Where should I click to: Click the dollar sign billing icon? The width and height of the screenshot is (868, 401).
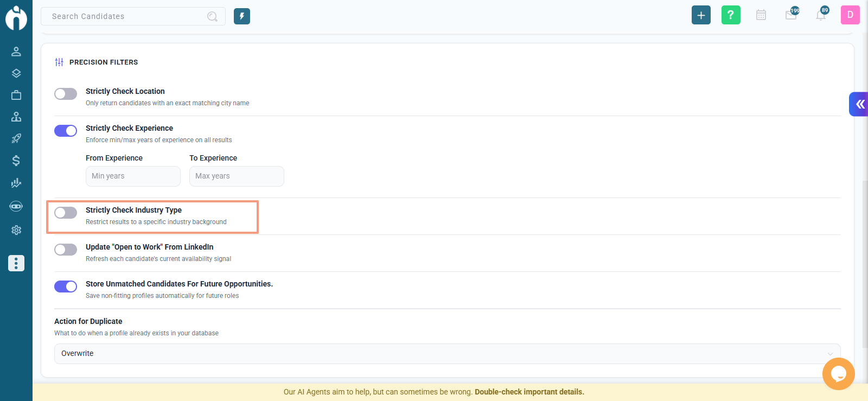pyautogui.click(x=16, y=161)
